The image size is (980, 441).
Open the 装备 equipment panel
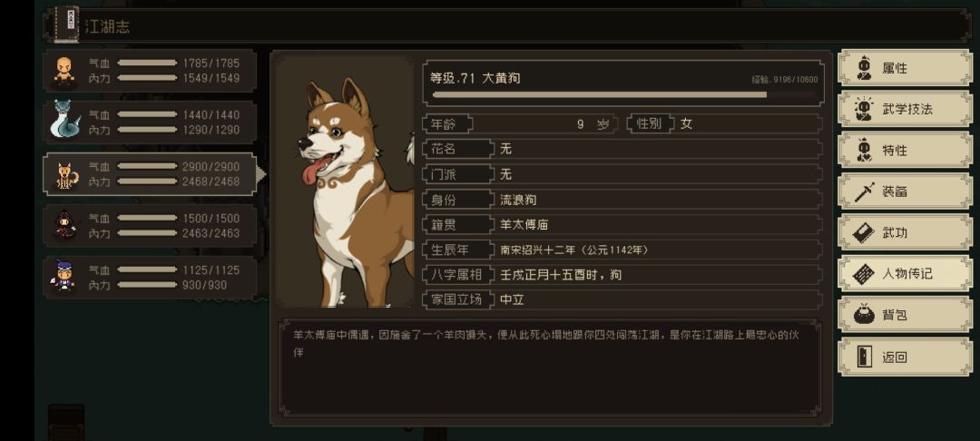click(x=905, y=191)
